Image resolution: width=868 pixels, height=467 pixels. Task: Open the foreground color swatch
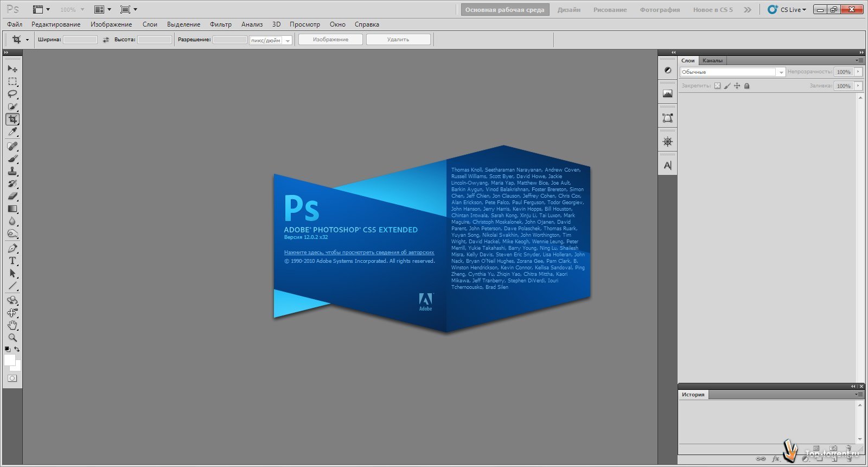pos(9,360)
